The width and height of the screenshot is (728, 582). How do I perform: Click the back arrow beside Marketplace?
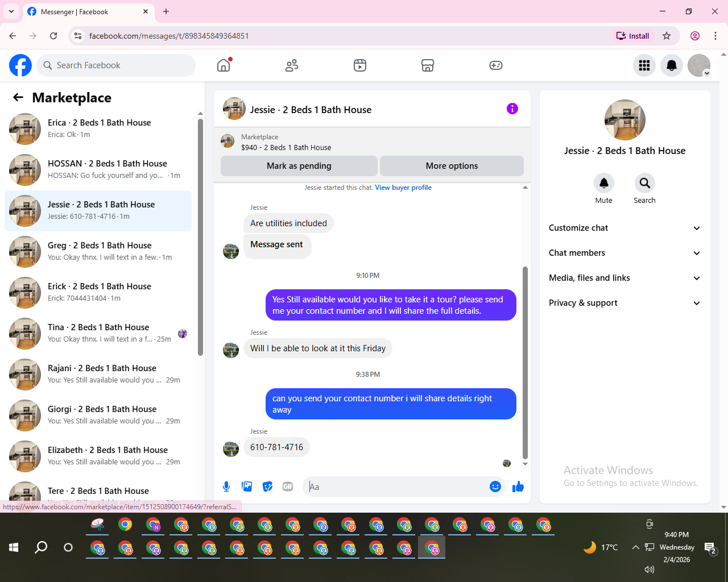[x=18, y=98]
